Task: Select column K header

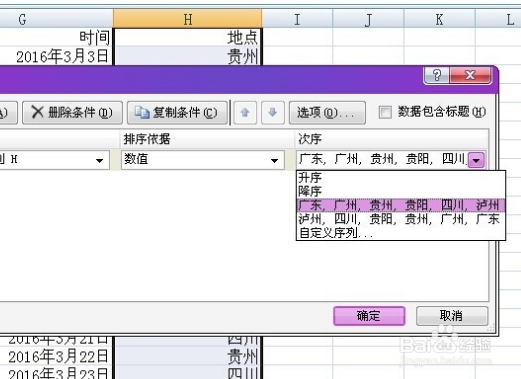Action: click(439, 19)
